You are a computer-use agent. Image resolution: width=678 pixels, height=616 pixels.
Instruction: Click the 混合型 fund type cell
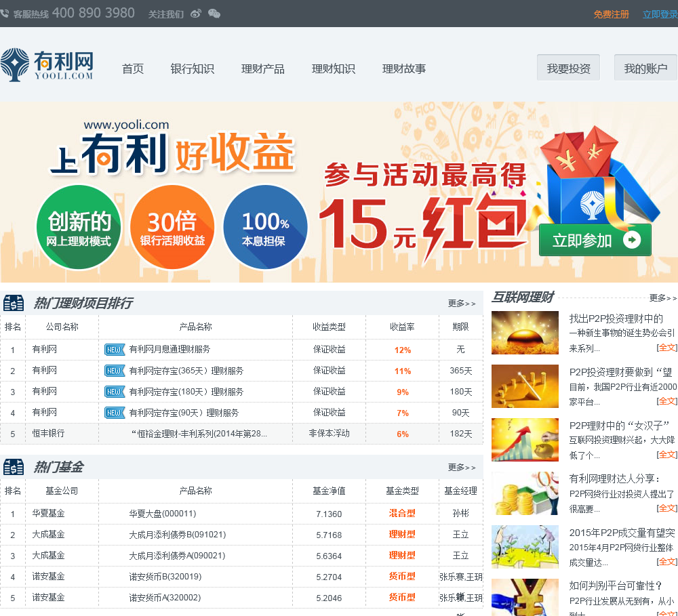click(402, 514)
